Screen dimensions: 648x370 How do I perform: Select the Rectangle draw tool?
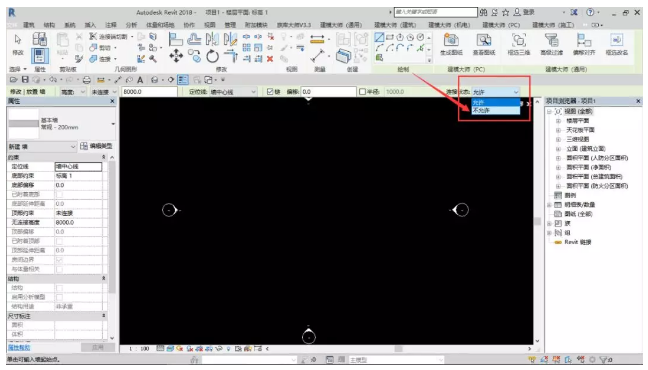click(390, 38)
